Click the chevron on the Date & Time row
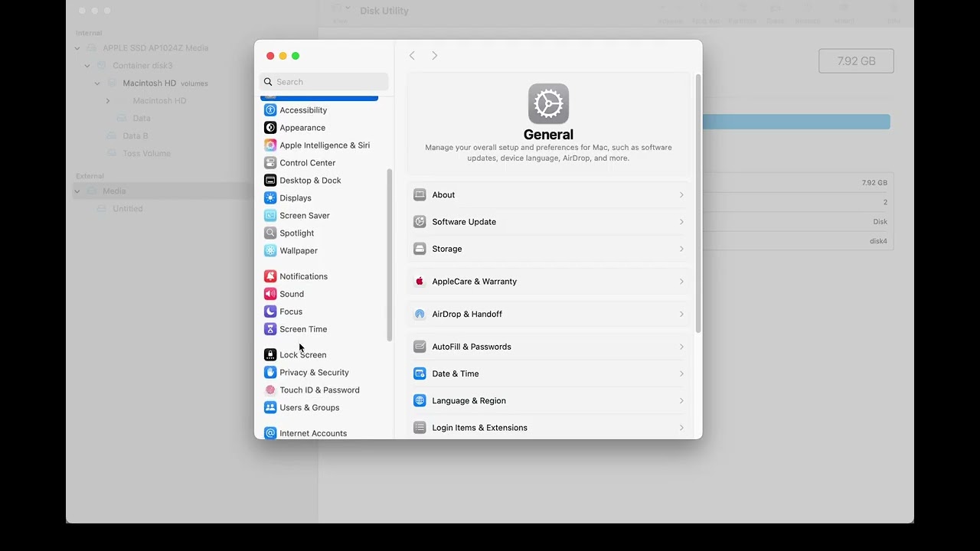Image resolution: width=980 pixels, height=551 pixels. pyautogui.click(x=681, y=373)
